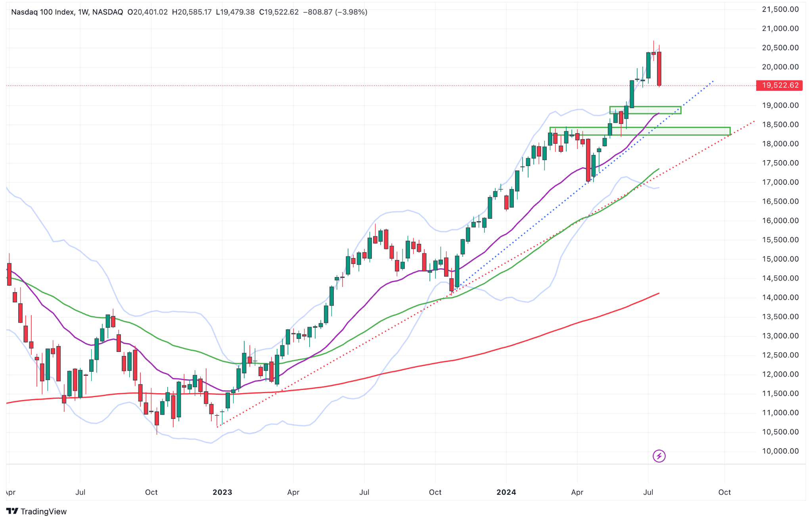
Task: Click the 20,500.00 price axis label
Action: (x=780, y=48)
